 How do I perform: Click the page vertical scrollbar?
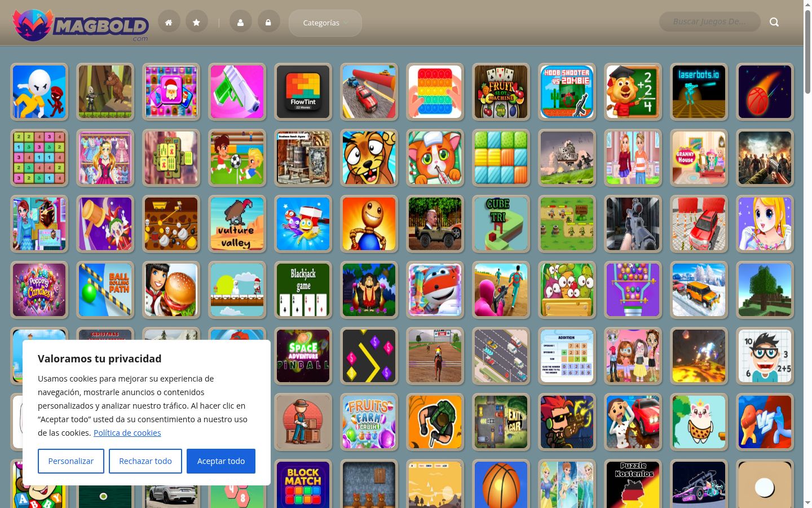[x=807, y=51]
